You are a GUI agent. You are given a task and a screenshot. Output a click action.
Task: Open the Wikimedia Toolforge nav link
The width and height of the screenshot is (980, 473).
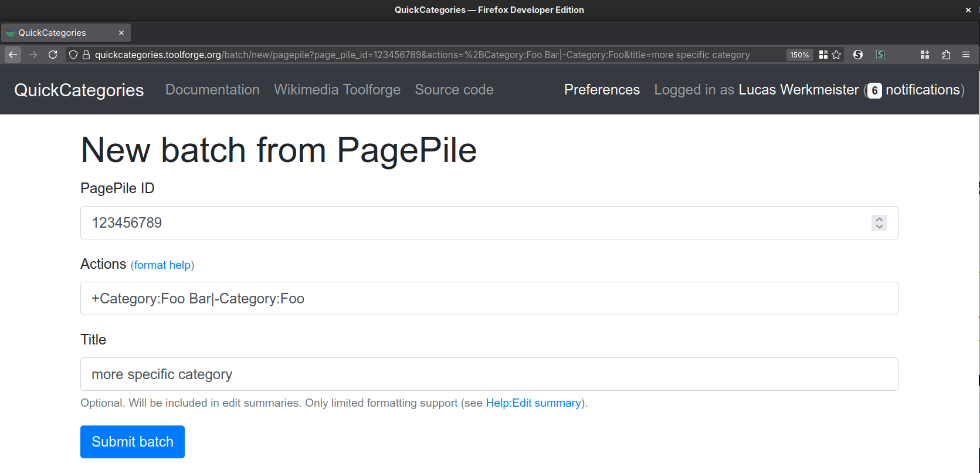coord(337,90)
